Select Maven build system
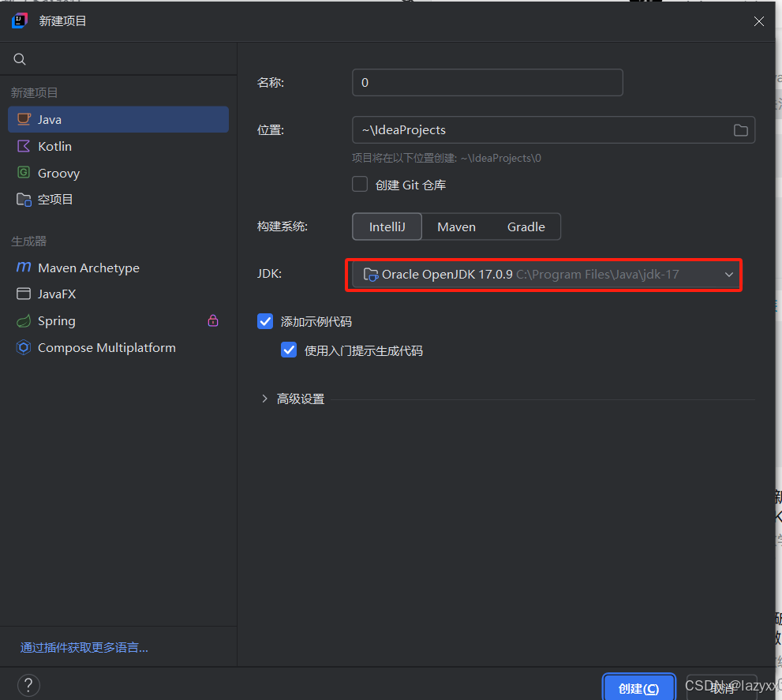The height and width of the screenshot is (700, 782). click(456, 227)
